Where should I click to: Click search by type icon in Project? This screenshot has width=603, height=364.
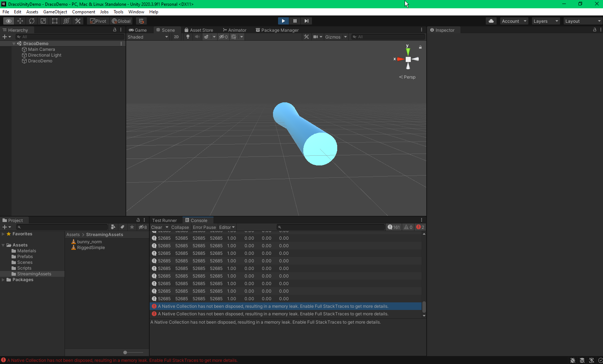113,227
